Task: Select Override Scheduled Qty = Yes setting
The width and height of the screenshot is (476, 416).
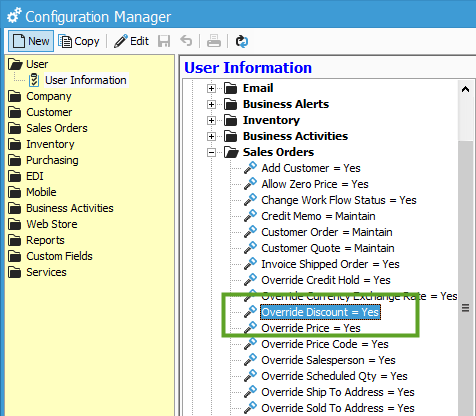Action: point(334,376)
